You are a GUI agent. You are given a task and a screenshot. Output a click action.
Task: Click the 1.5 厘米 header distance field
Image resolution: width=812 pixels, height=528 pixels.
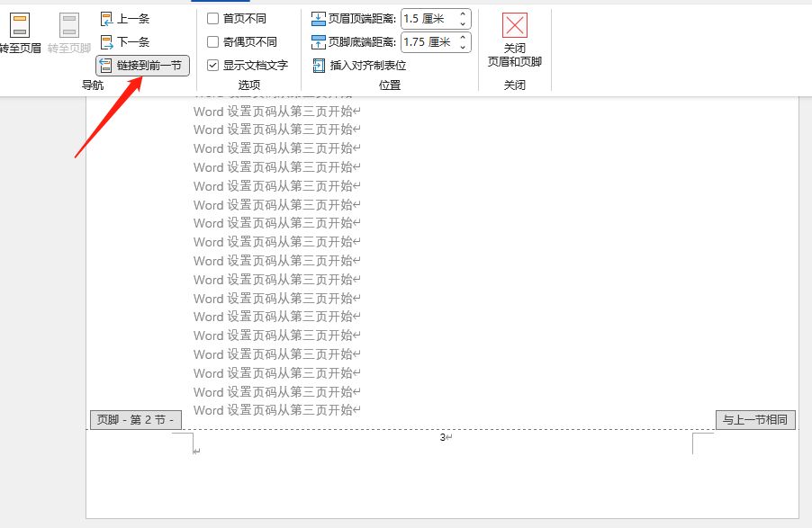point(423,16)
